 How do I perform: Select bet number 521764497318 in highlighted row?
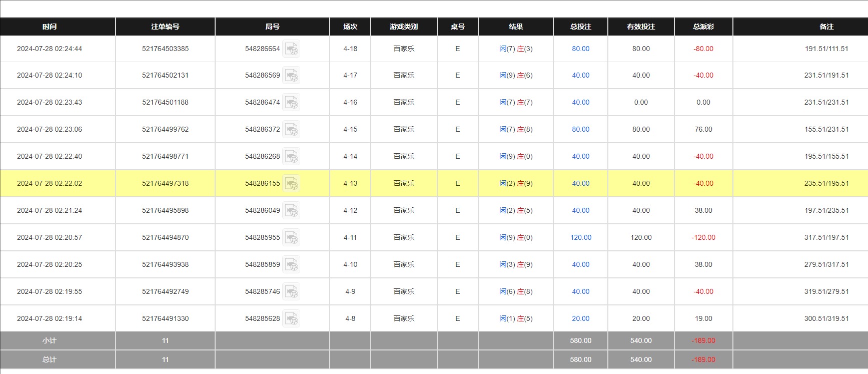point(165,184)
